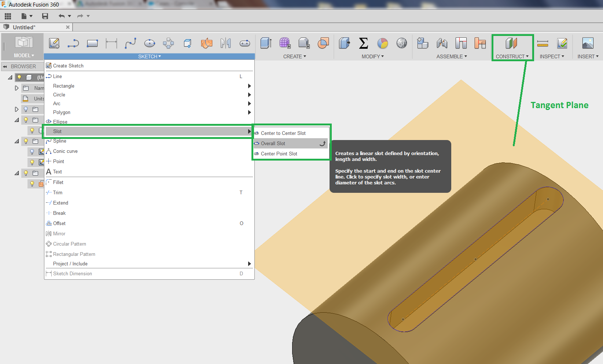
Task: Open Change Parameters with the Sigma icon
Action: pos(363,43)
